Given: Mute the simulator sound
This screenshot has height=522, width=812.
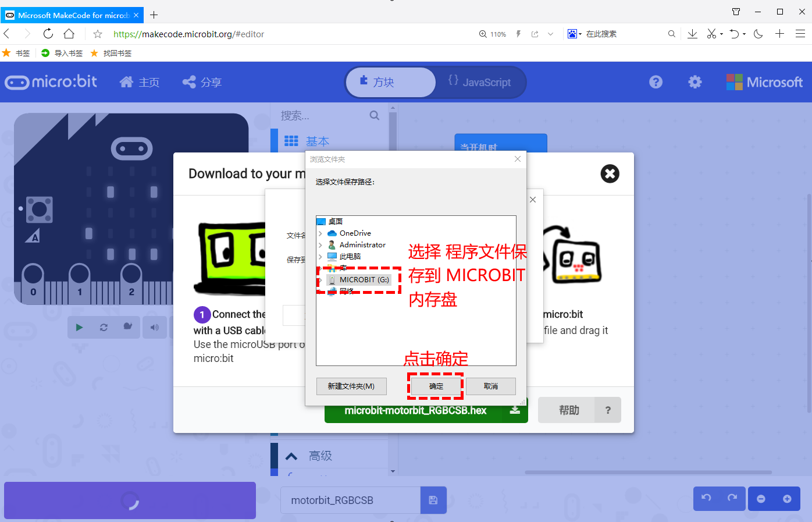Looking at the screenshot, I should (155, 328).
